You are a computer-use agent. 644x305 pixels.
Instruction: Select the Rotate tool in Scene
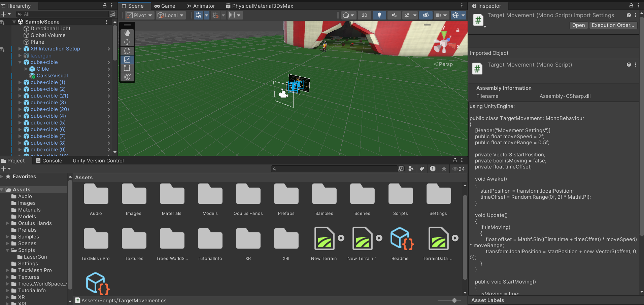(x=127, y=51)
